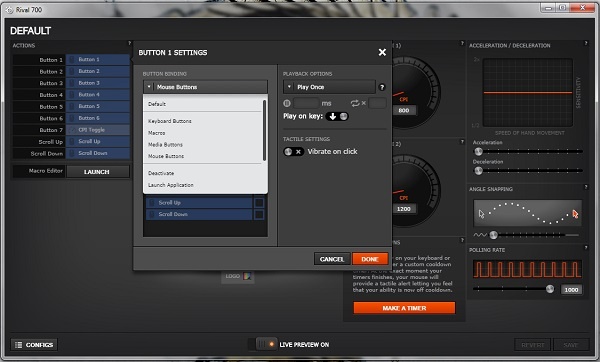Click the 800 CPI value field
Image resolution: width=600 pixels, height=362 pixels.
tap(404, 110)
